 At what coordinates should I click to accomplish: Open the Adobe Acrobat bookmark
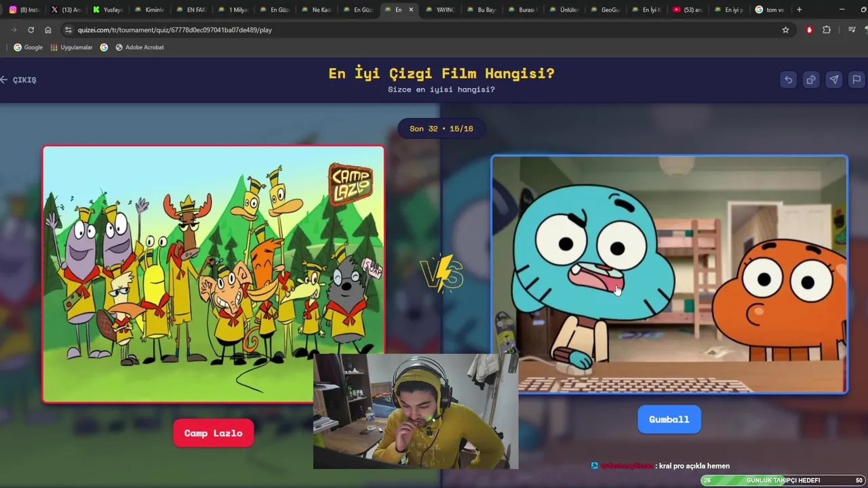(140, 47)
